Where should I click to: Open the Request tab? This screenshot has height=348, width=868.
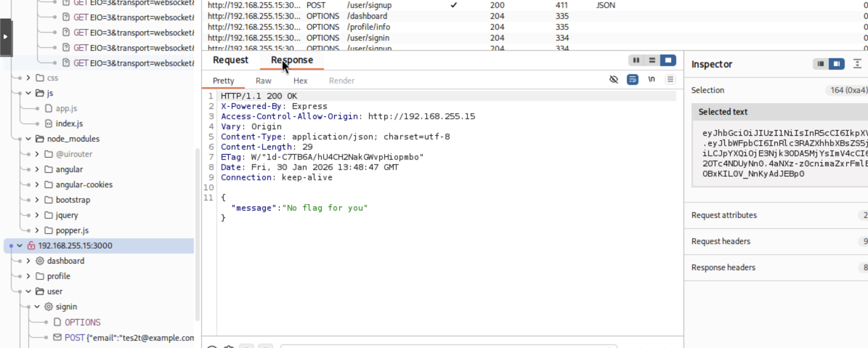point(230,60)
